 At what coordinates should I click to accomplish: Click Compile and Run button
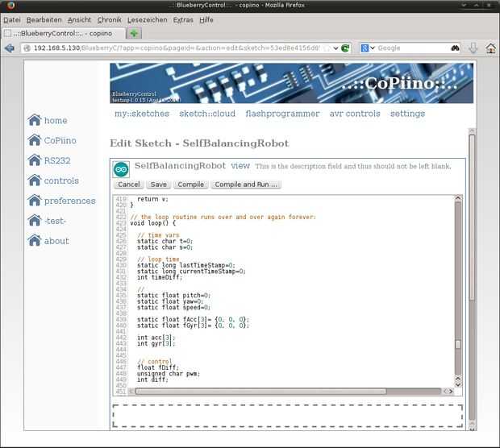pyautogui.click(x=246, y=185)
